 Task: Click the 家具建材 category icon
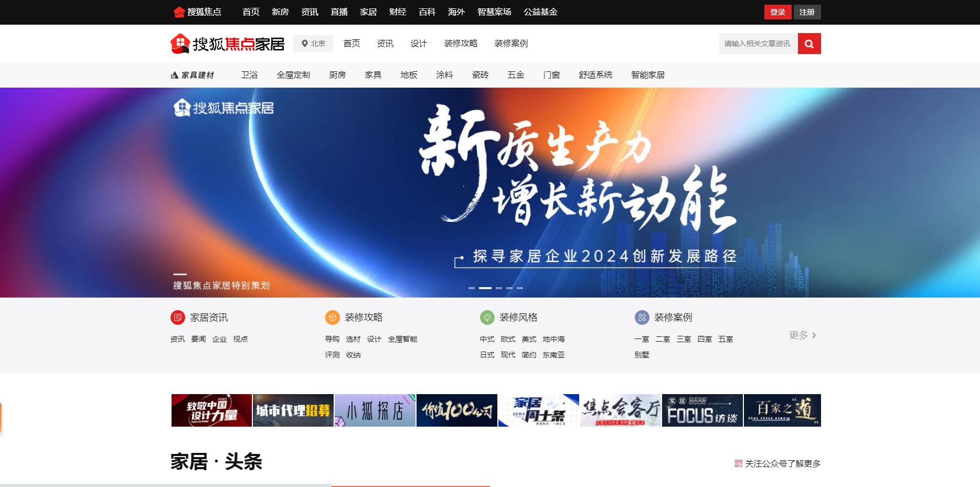click(x=175, y=75)
